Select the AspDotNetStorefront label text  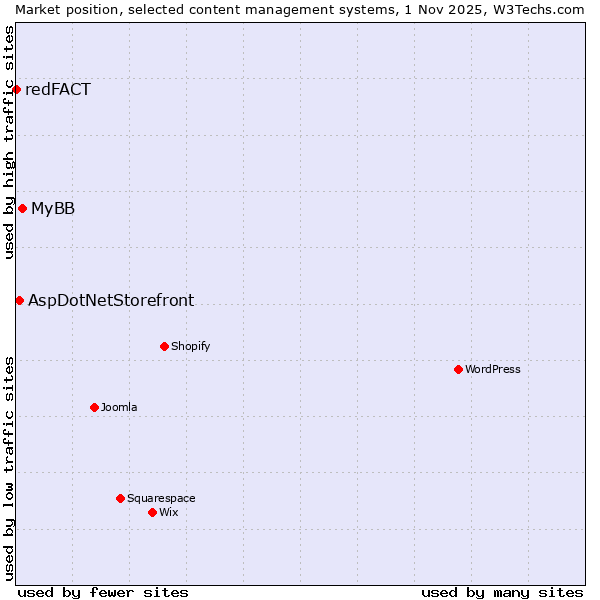111,300
